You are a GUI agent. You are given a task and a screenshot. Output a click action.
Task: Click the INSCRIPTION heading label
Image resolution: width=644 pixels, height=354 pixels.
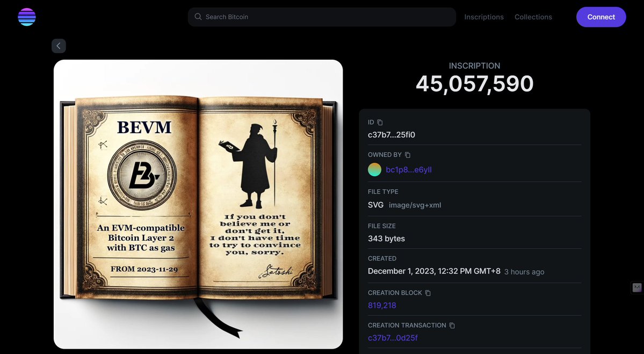[x=474, y=66]
